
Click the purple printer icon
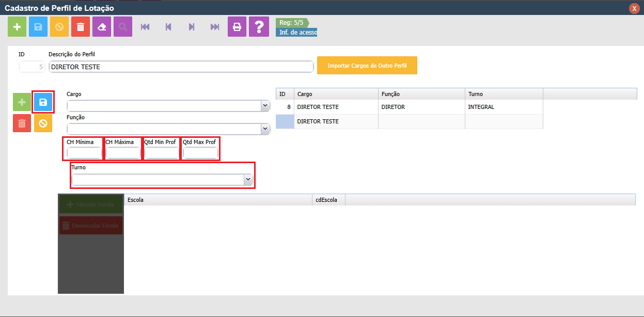click(x=237, y=27)
